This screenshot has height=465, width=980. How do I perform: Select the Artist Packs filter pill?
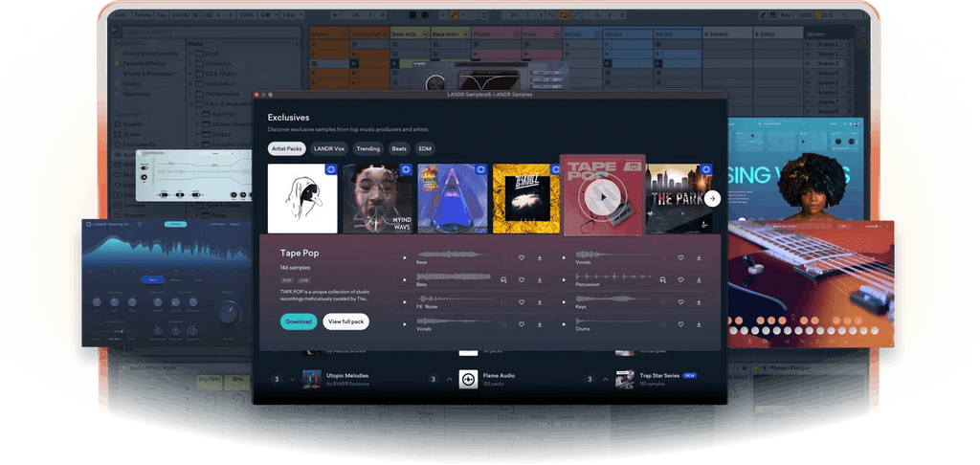(287, 148)
